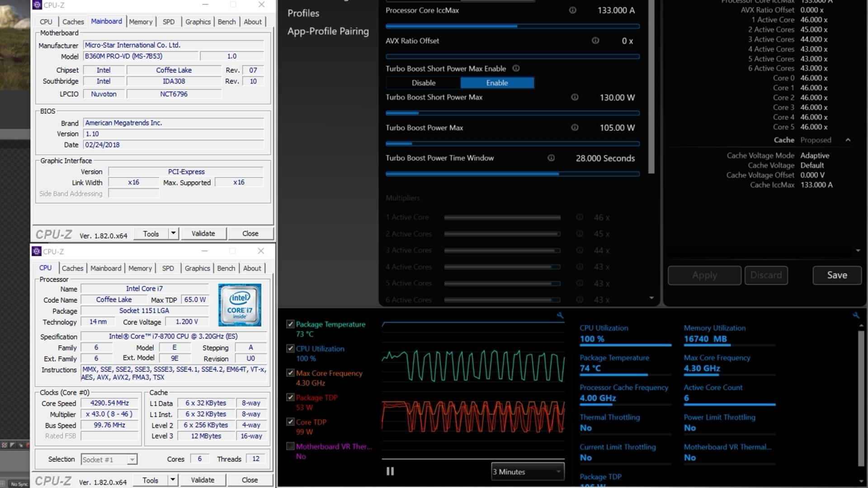Switch to Caches tab in upper CPU-Z window

(x=73, y=22)
